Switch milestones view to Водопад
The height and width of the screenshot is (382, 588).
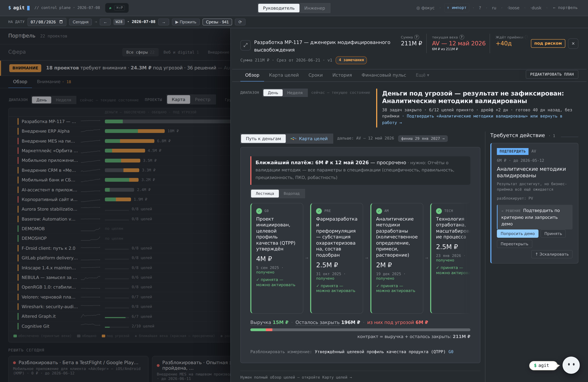292,193
